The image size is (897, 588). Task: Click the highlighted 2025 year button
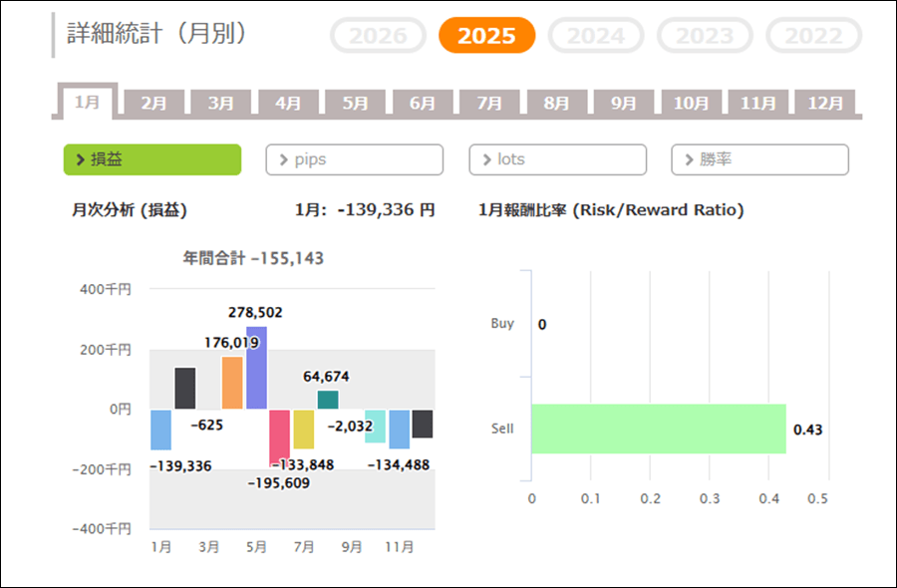point(486,36)
